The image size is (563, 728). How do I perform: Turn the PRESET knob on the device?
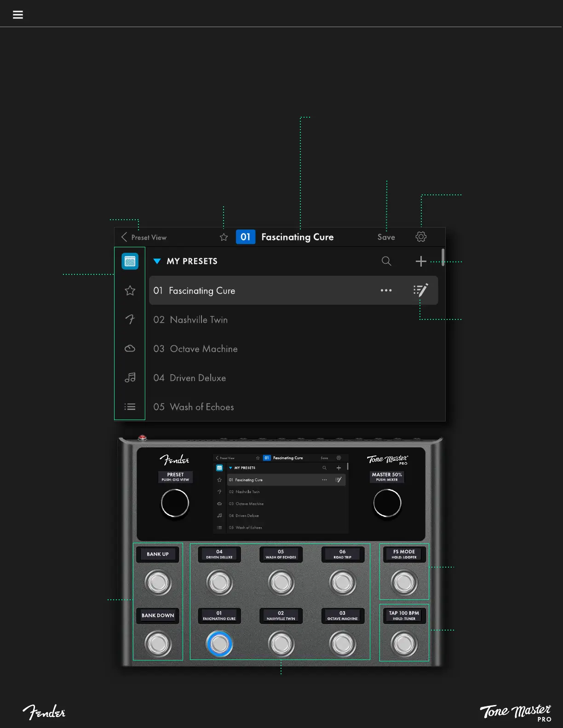[175, 503]
